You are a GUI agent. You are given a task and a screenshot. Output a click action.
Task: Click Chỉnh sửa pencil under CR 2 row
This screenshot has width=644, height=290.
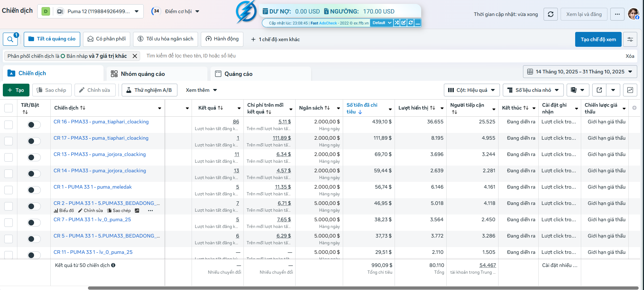(90, 211)
